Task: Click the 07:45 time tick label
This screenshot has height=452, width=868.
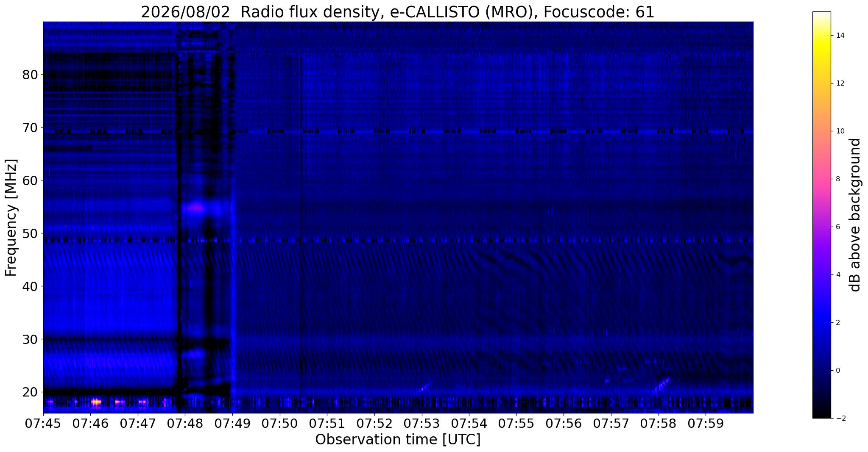Action: pyautogui.click(x=43, y=424)
